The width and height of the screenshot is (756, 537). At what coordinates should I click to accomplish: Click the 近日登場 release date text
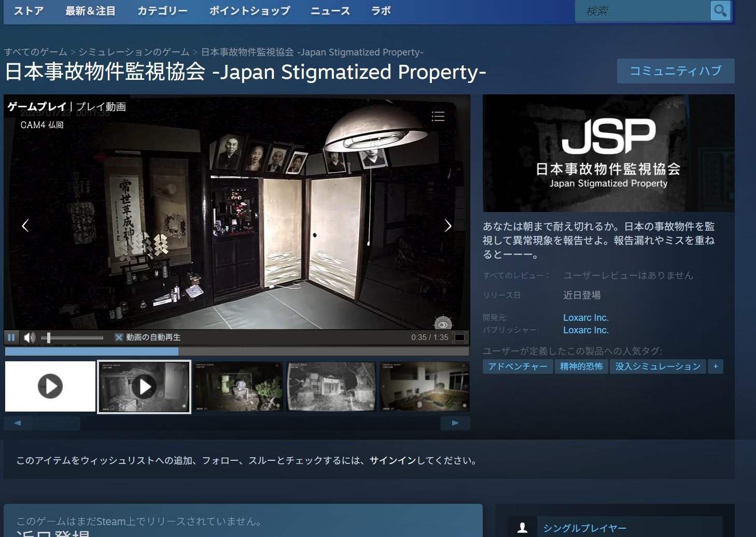click(x=582, y=295)
